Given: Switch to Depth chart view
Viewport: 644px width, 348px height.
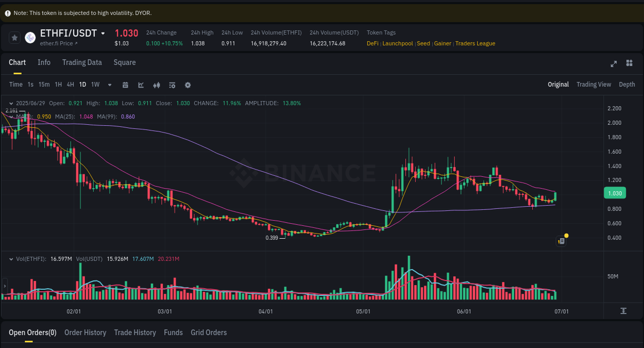Looking at the screenshot, I should click(627, 85).
